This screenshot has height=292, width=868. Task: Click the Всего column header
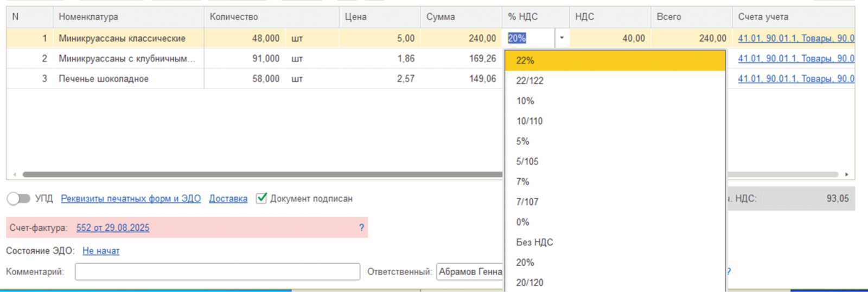click(692, 17)
